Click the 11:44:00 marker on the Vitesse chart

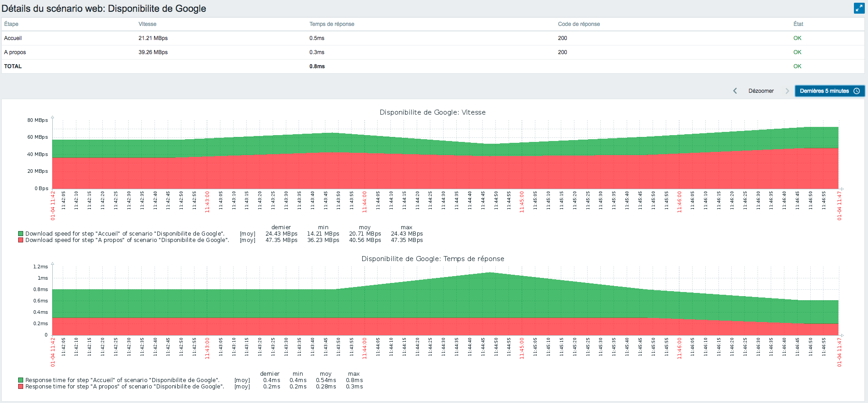pos(364,202)
